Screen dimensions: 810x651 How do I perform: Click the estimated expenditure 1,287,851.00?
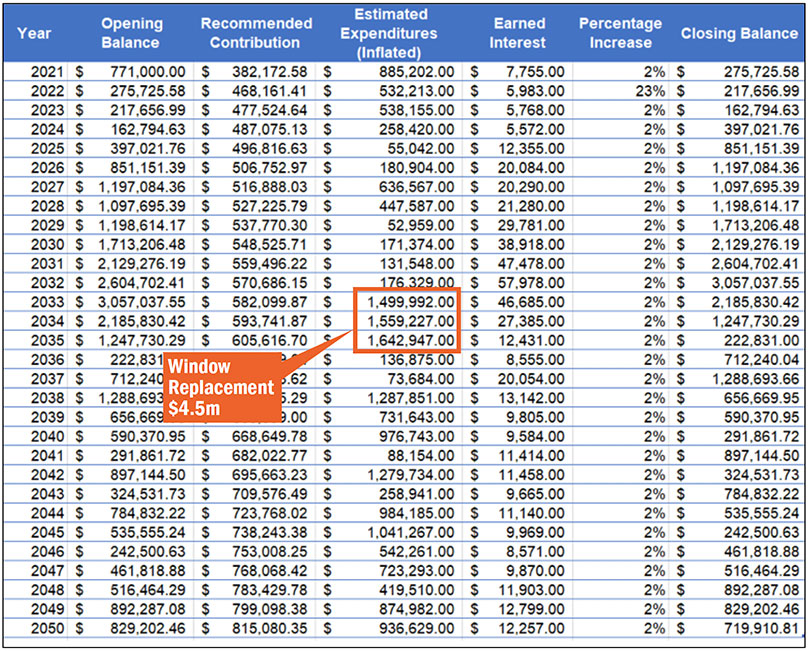pos(411,398)
